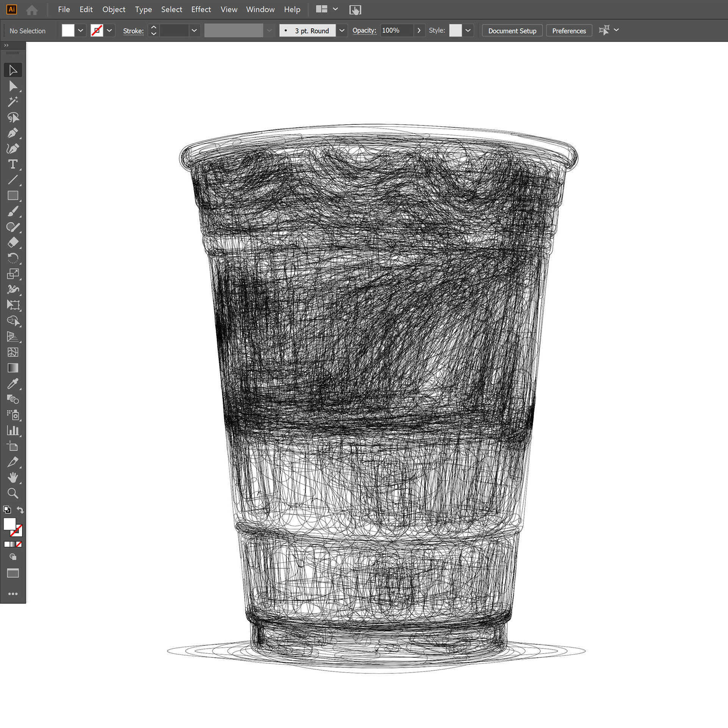Pick the Gradient tool
Viewport: 728px width, 728px height.
12,368
